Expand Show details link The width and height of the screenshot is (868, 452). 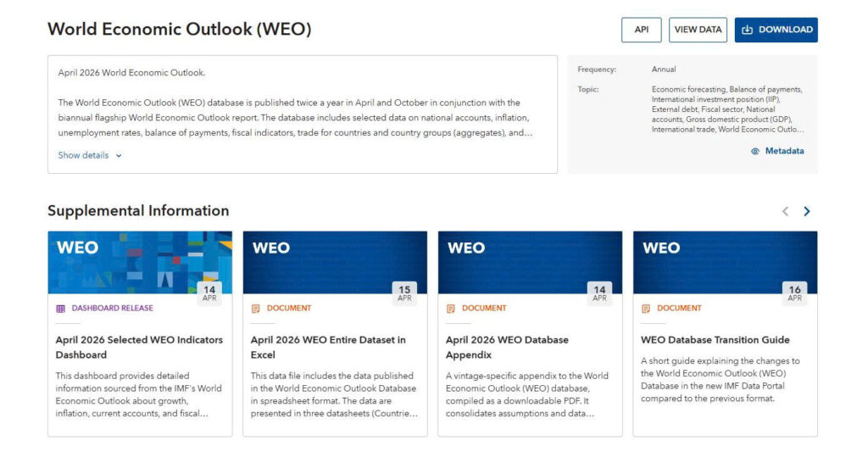90,155
